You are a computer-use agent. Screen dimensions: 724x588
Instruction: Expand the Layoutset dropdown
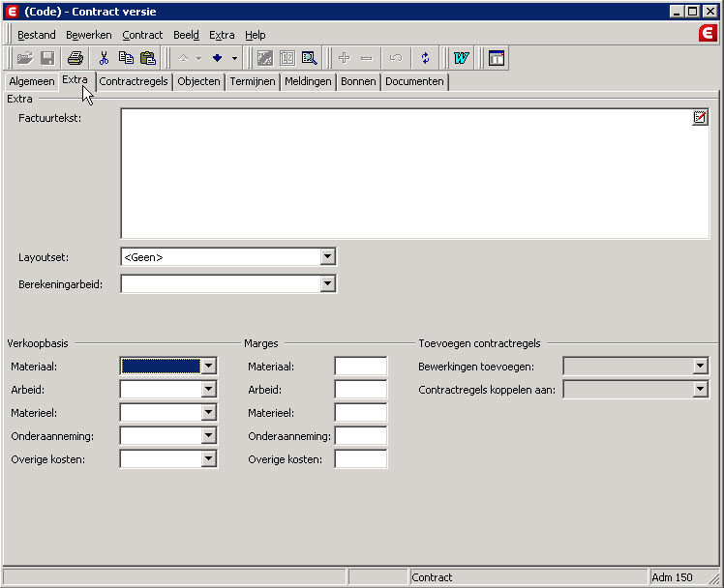(327, 256)
